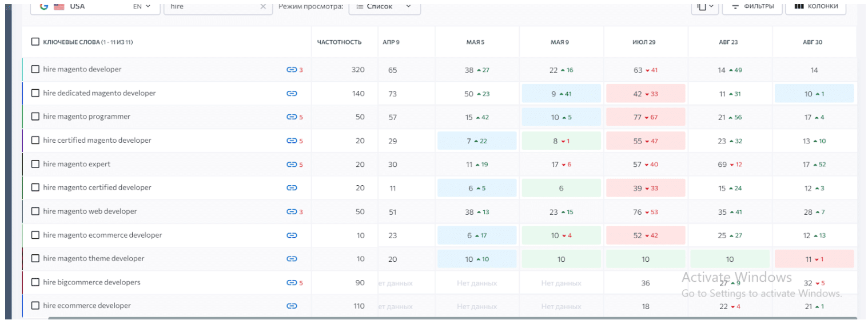Open link icon for hire magento theme developer
Image resolution: width=868 pixels, height=328 pixels.
click(x=292, y=259)
